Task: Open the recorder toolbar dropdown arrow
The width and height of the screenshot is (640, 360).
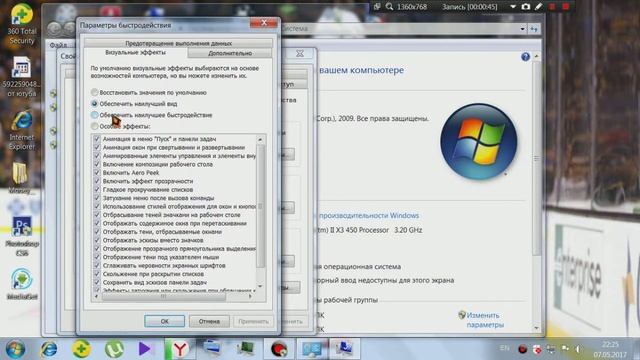Action: coord(513,7)
